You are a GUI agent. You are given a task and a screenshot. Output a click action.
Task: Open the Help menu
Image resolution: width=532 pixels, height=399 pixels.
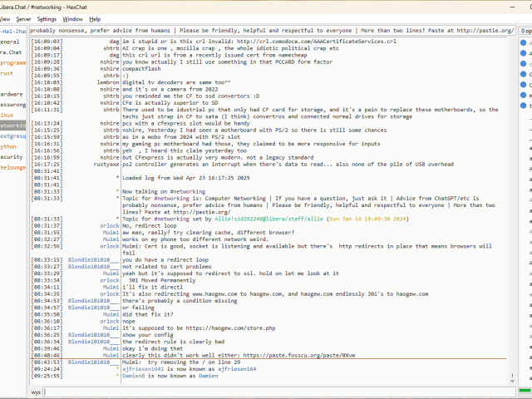95,18
